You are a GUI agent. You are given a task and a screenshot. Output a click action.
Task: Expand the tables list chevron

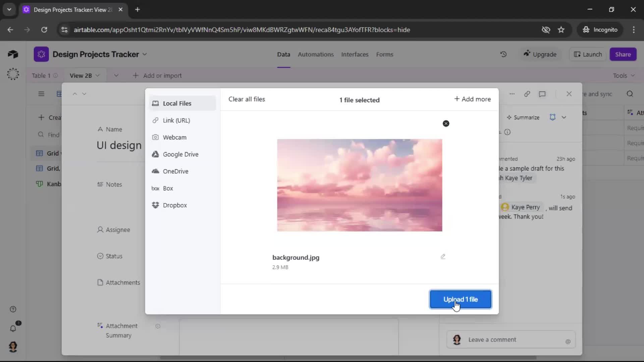tap(116, 75)
